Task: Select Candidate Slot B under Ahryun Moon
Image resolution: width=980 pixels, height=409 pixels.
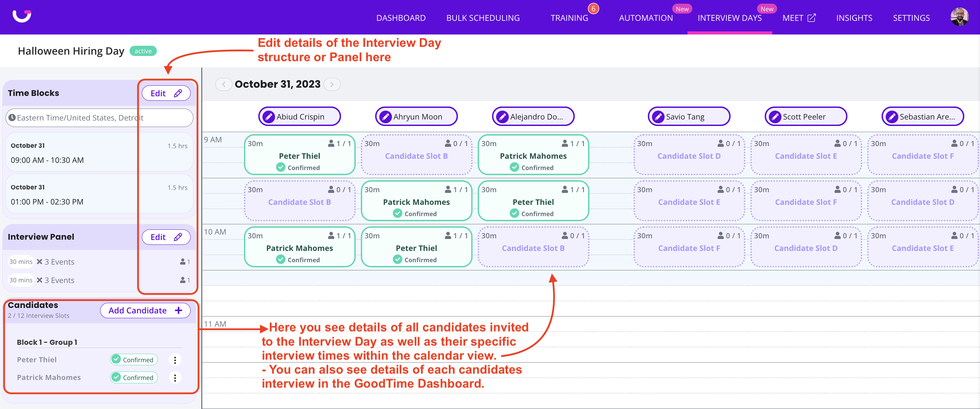Action: click(416, 155)
